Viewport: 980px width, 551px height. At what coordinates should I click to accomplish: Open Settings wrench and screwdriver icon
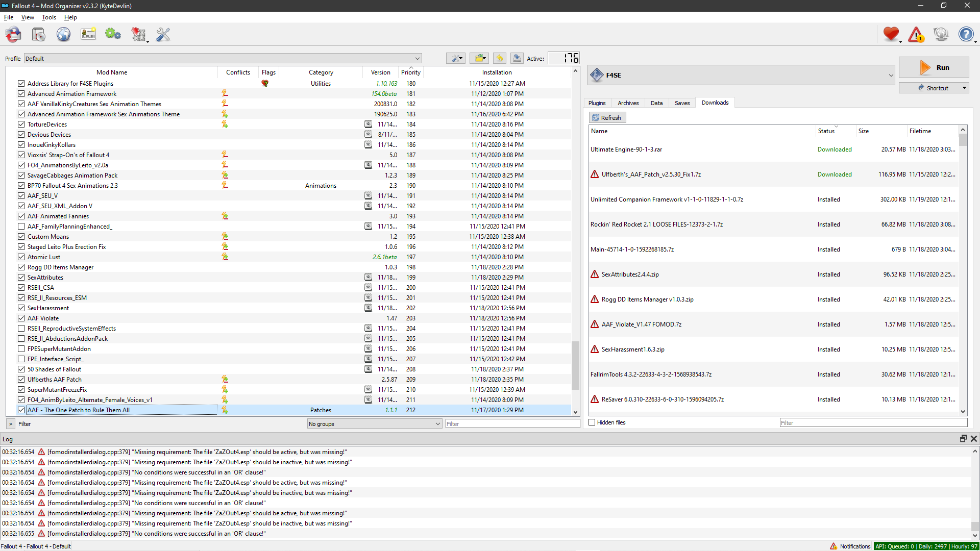(163, 35)
